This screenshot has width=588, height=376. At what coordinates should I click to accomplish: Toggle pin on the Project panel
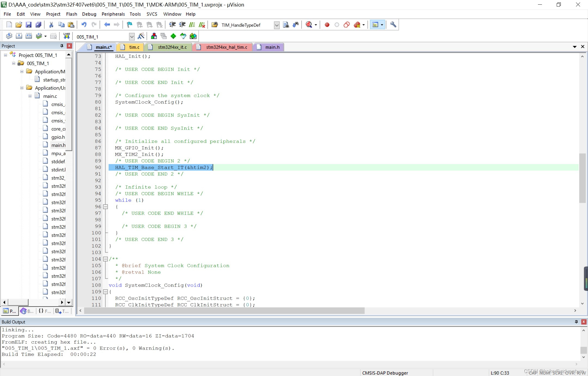click(x=62, y=46)
